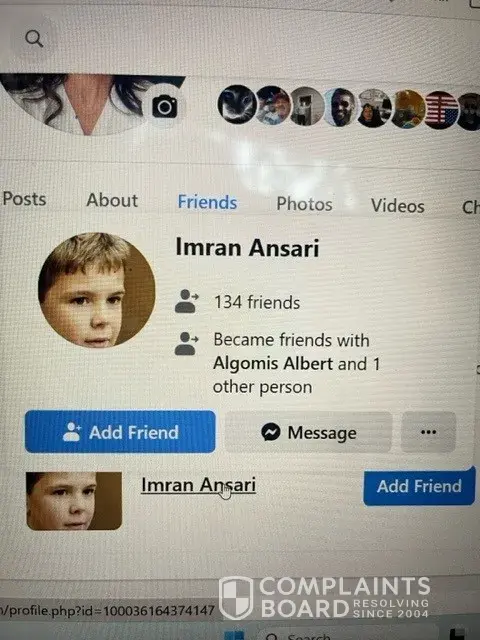Open the cat avatar friend bubble
This screenshot has width=480, height=640.
237,104
